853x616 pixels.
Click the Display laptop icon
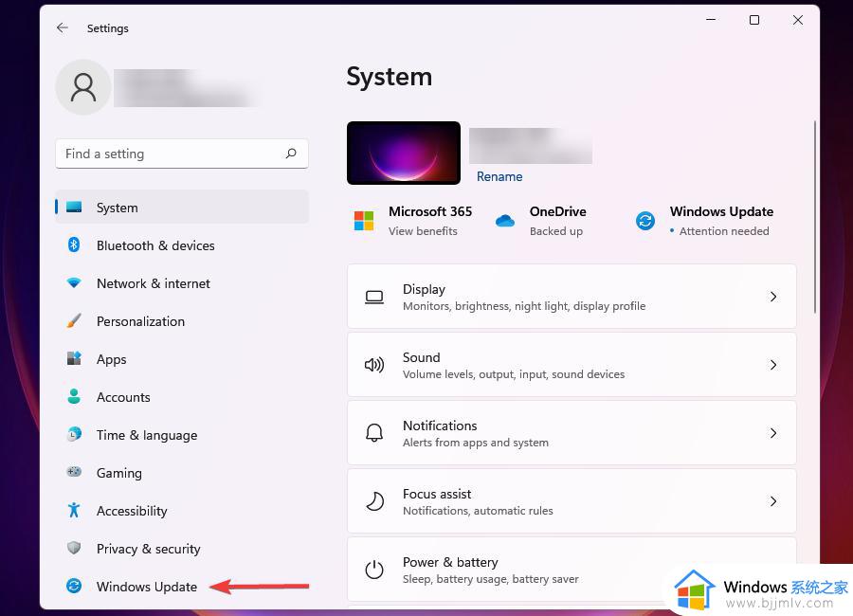(374, 298)
